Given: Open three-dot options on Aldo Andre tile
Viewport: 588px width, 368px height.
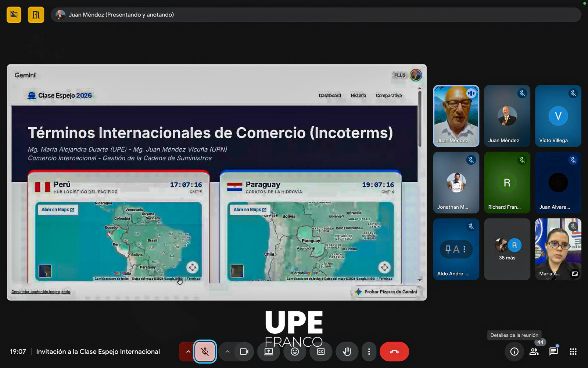Looking at the screenshot, I should point(465,250).
